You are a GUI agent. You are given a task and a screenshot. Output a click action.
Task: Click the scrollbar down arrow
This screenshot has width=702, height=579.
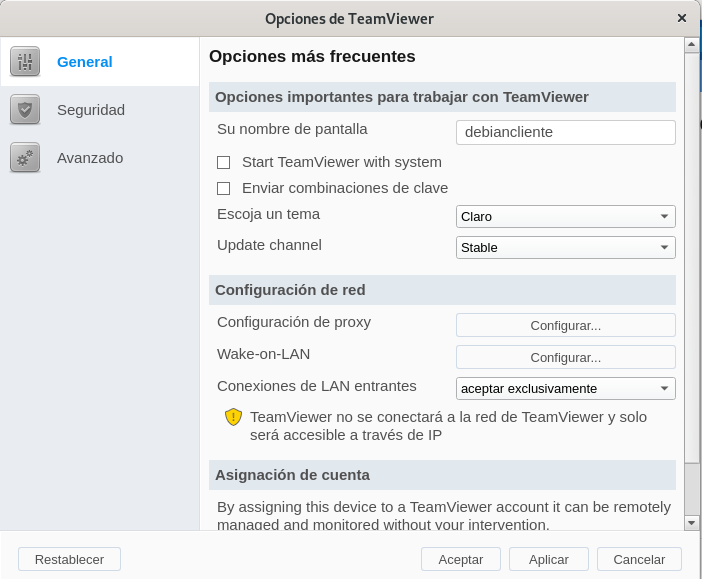pos(691,523)
